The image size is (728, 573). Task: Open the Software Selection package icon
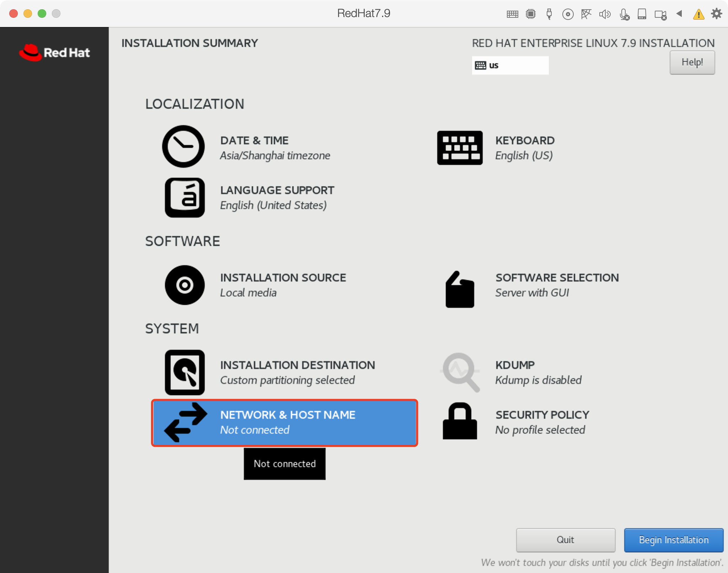pos(460,289)
